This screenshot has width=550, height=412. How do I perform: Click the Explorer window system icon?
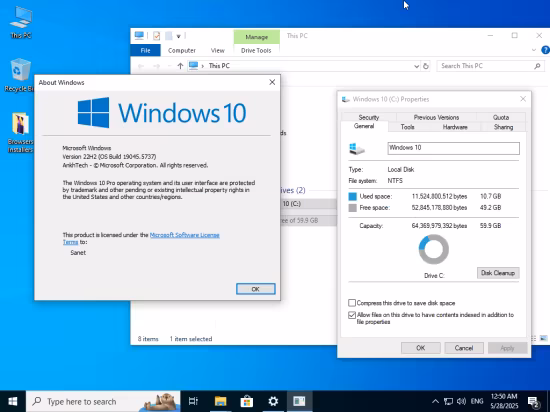coord(139,35)
